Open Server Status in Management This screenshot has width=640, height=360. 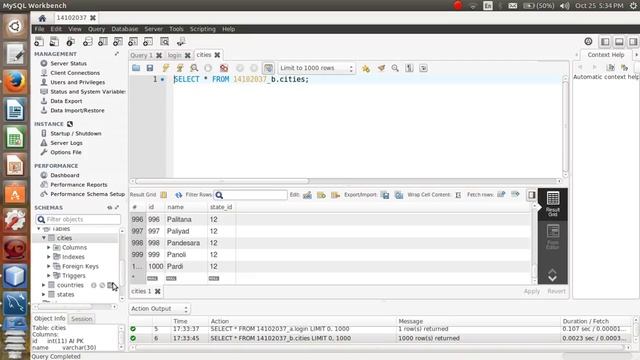click(68, 64)
